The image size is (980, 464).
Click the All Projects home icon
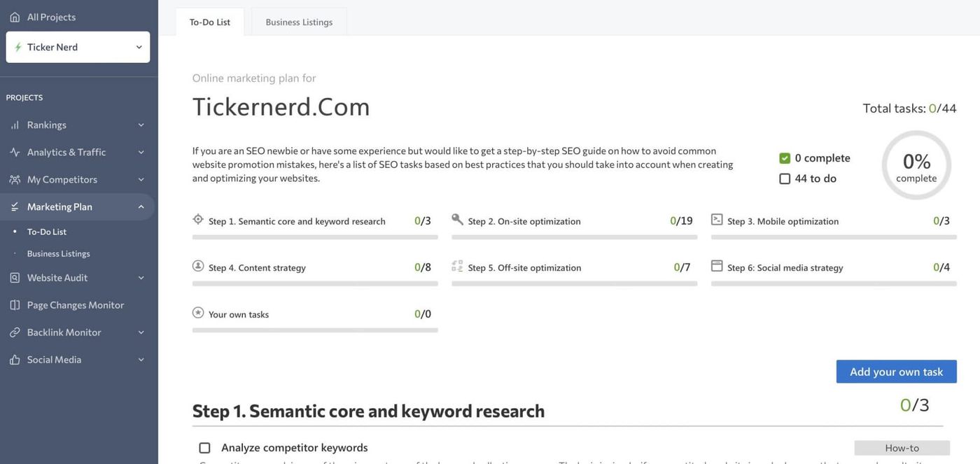(15, 17)
